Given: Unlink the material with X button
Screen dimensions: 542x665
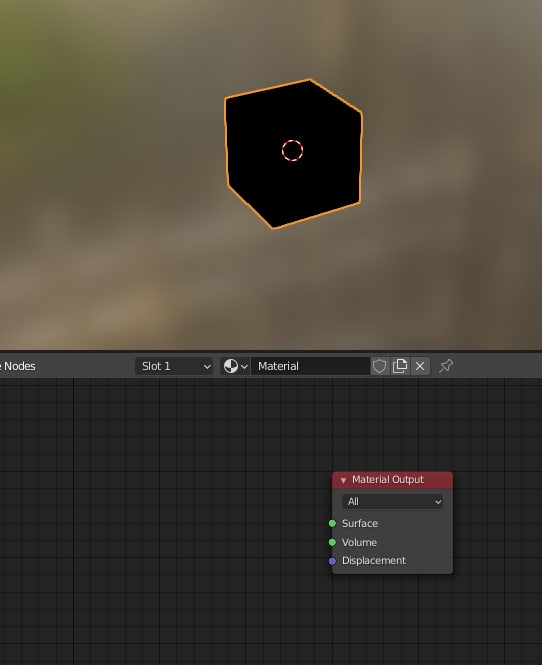Looking at the screenshot, I should (420, 366).
